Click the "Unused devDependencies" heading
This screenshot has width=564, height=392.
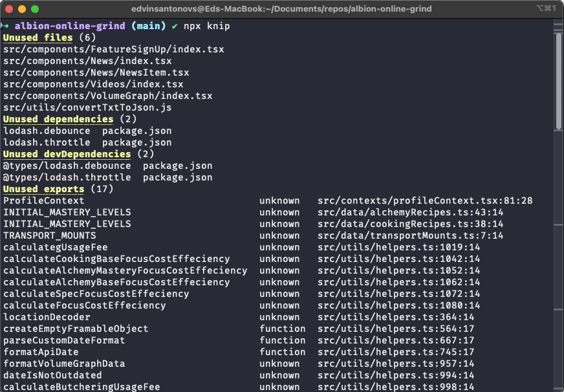click(x=67, y=154)
